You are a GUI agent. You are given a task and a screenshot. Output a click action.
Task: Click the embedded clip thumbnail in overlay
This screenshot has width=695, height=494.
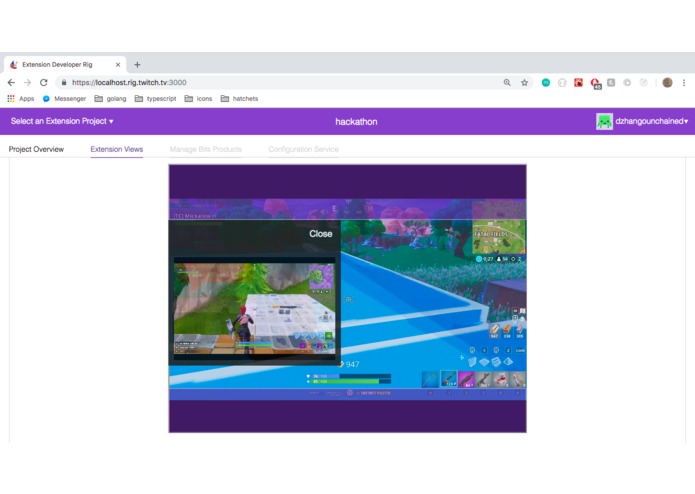(254, 309)
